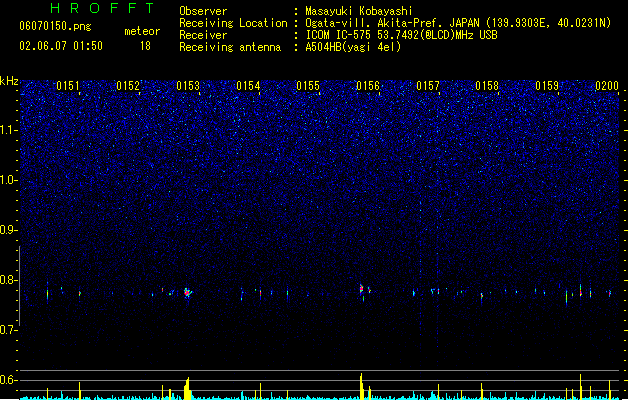
Task: Click the tall yellow level peak below 0156
Action: pyautogui.click(x=361, y=386)
